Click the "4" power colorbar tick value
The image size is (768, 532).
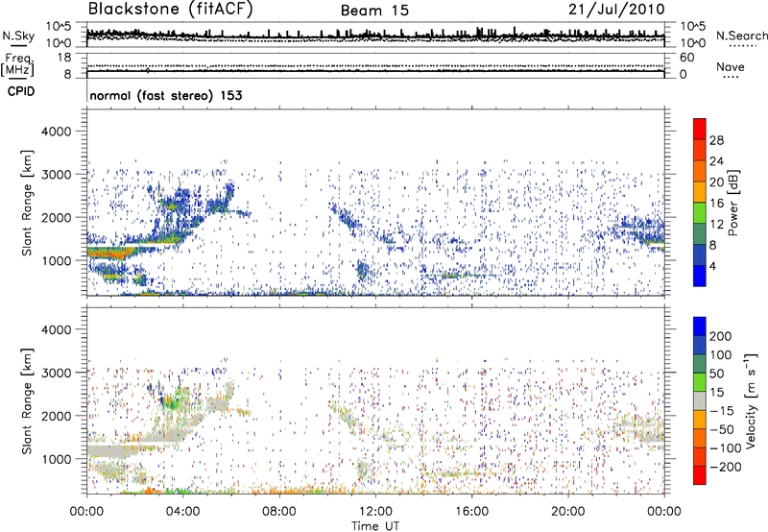(712, 266)
